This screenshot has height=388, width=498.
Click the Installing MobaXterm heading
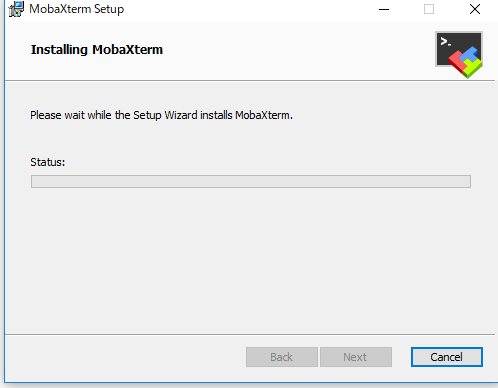(x=97, y=50)
